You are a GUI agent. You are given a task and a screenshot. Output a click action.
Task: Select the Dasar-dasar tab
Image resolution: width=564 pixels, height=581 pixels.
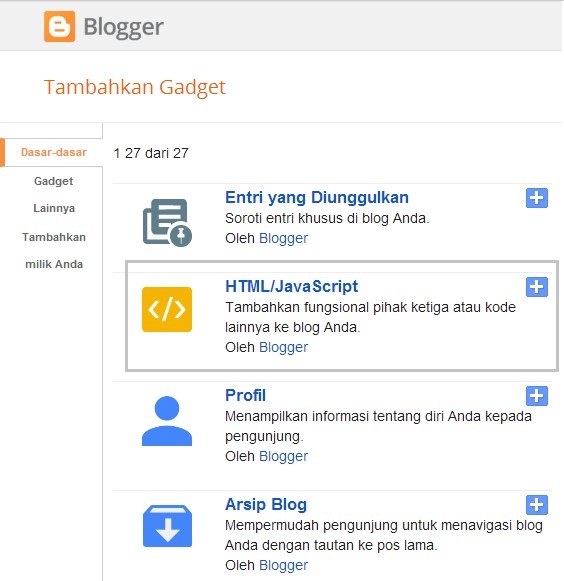(x=53, y=152)
